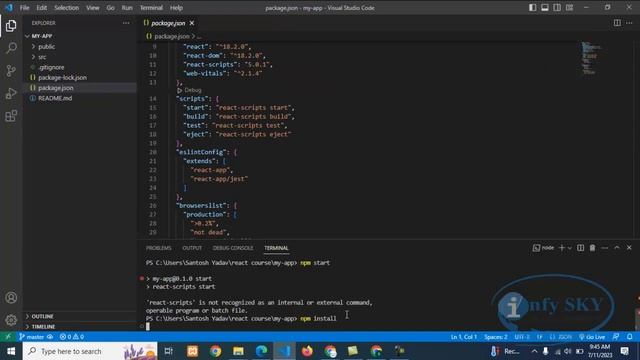Open the Explorer view in activity bar
Viewport: 640px width, 360px height.
(11, 26)
